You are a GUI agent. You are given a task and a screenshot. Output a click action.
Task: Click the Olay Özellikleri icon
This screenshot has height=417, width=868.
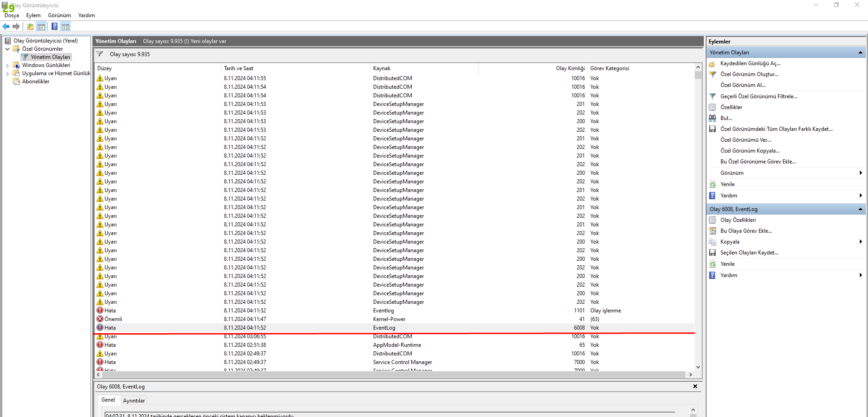click(712, 220)
